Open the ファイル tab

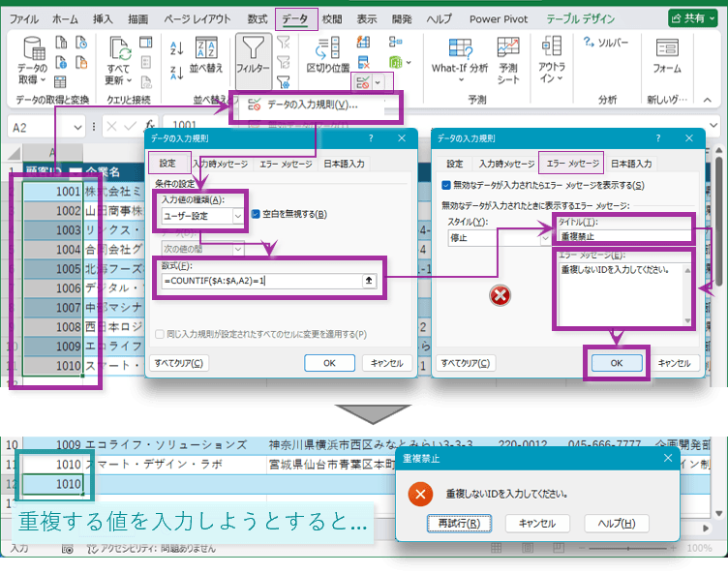[23, 19]
